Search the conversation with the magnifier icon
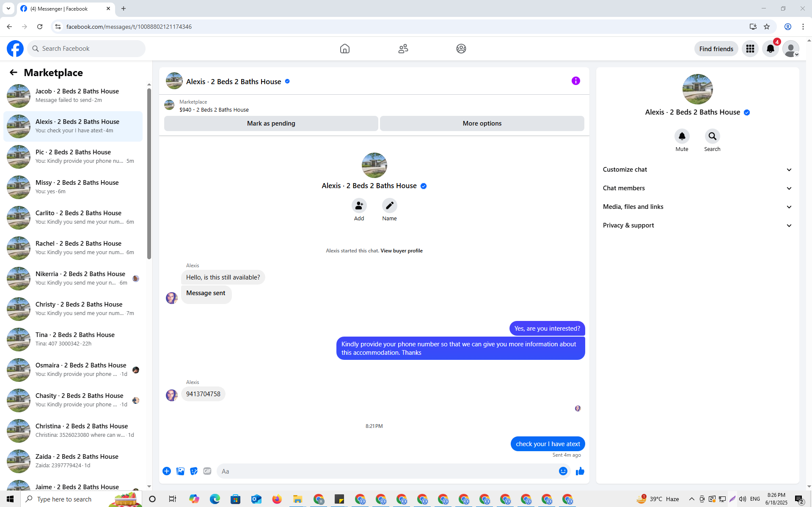Viewport: 812px width, 507px height. click(712, 136)
